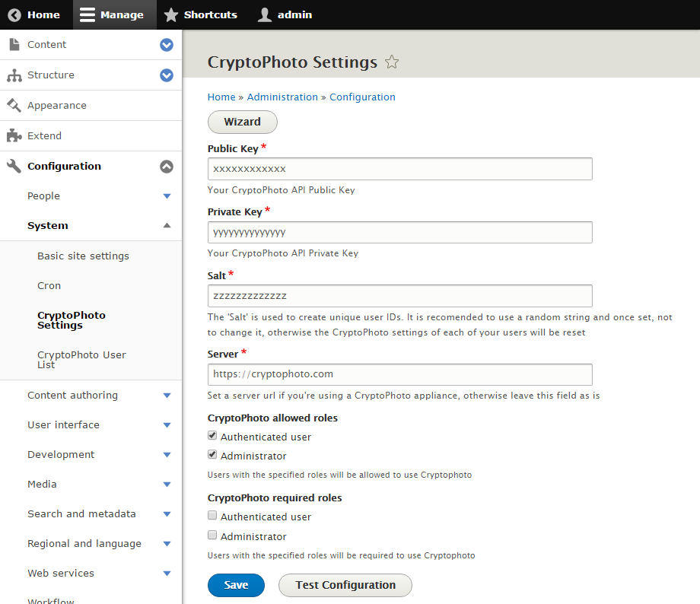Viewport: 700px width, 604px height.
Task: Click the Content page icon
Action: click(14, 45)
